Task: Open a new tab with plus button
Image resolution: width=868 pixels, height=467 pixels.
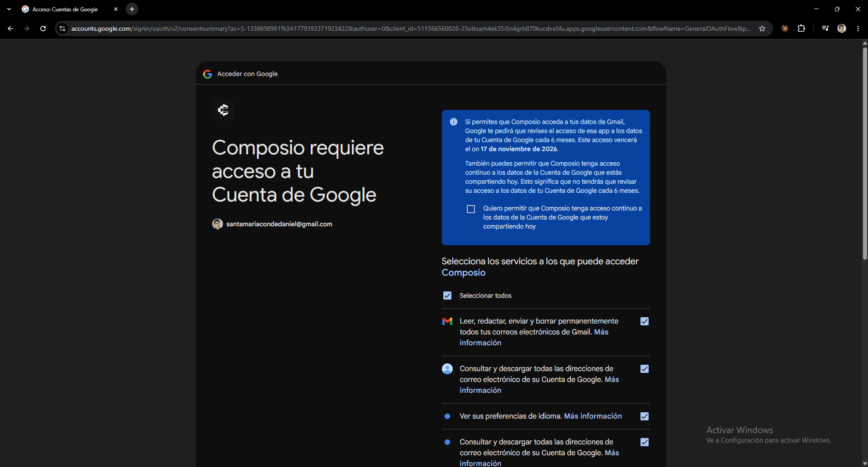Action: (132, 9)
